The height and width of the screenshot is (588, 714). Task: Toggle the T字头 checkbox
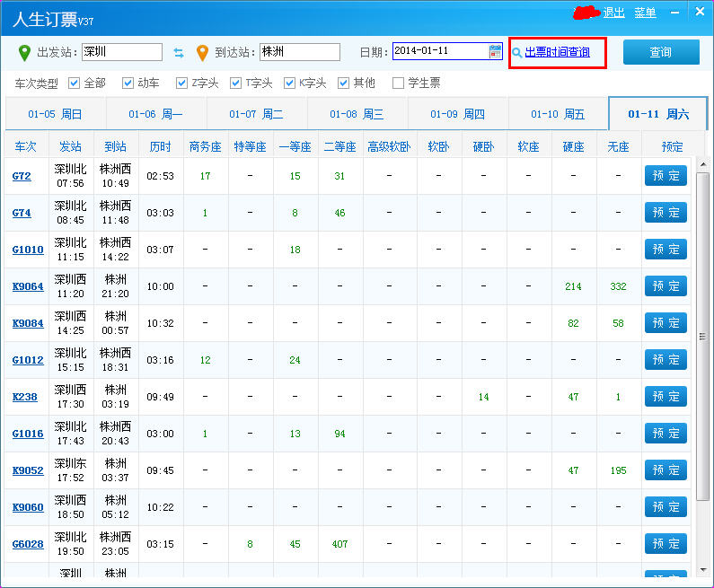235,83
